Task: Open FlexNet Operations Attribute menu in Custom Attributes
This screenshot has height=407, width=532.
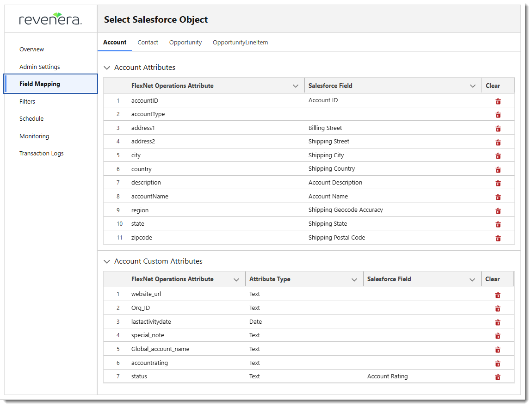Action: (236, 279)
